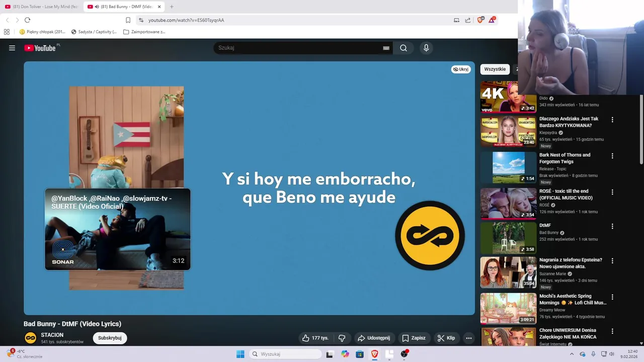The image size is (644, 362).
Task: Select the Wszystkie filter chip
Action: pyautogui.click(x=495, y=69)
